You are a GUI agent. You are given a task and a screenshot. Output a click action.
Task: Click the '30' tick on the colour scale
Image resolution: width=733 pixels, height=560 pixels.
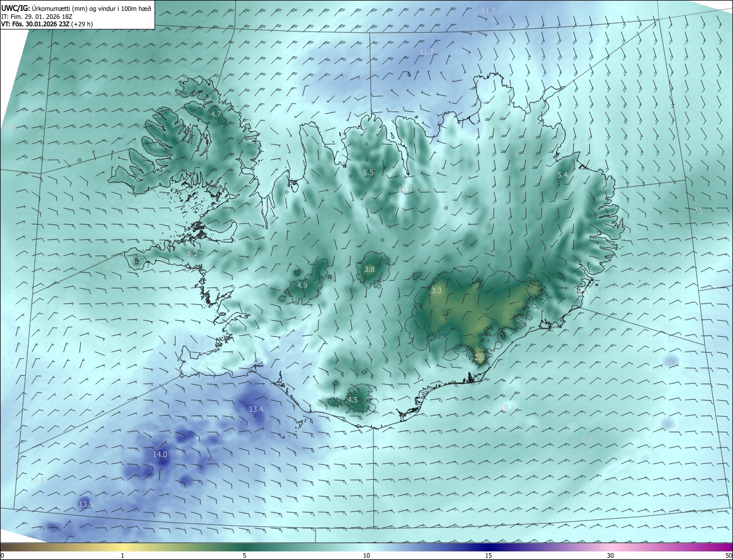pyautogui.click(x=610, y=555)
